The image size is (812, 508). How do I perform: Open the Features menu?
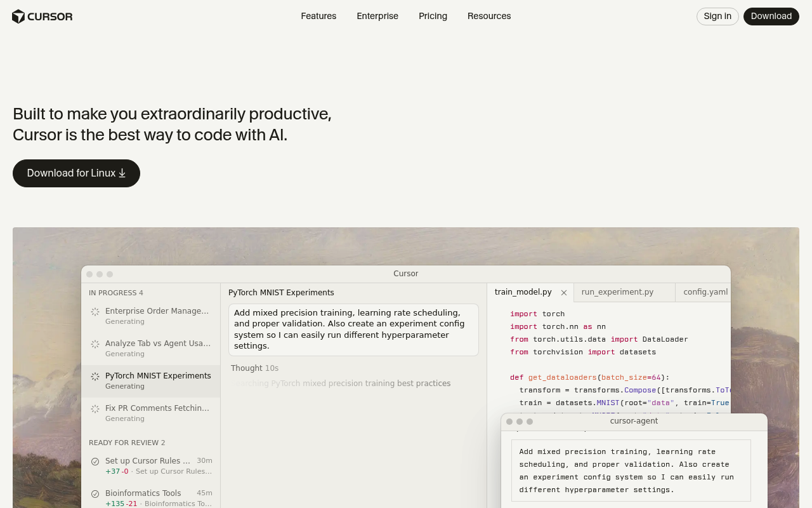tap(318, 17)
